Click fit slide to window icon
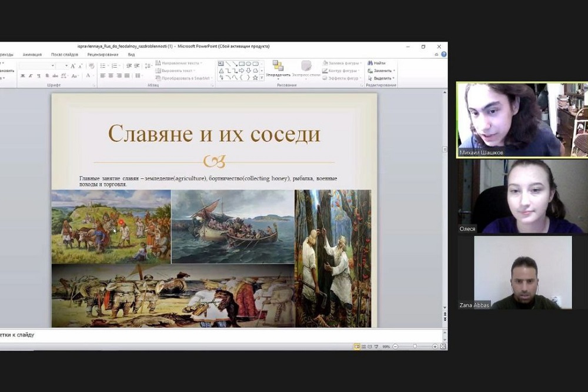 click(x=443, y=347)
